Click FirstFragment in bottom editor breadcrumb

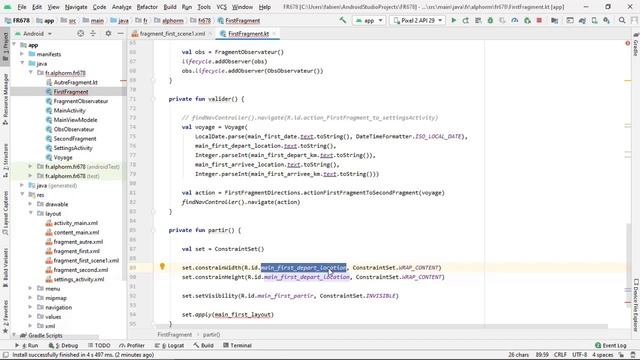tap(175, 335)
